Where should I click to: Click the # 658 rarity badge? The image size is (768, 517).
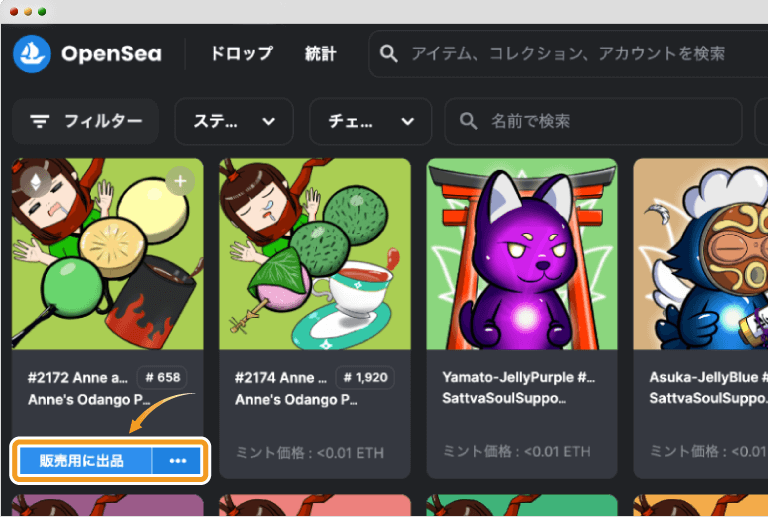[x=162, y=377]
